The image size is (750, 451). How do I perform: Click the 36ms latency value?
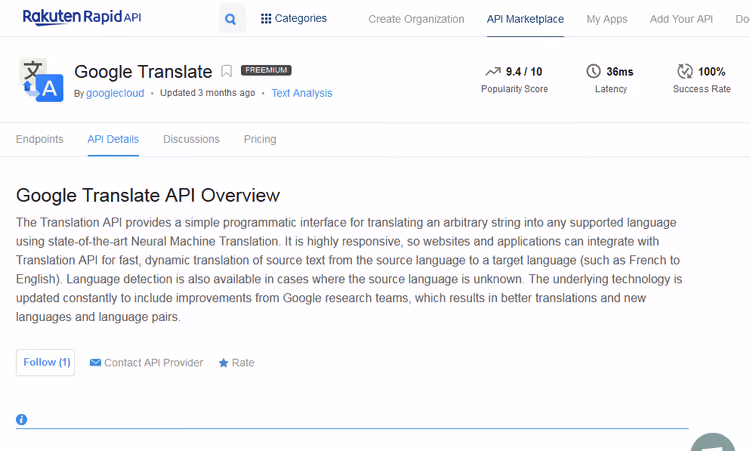tap(620, 72)
